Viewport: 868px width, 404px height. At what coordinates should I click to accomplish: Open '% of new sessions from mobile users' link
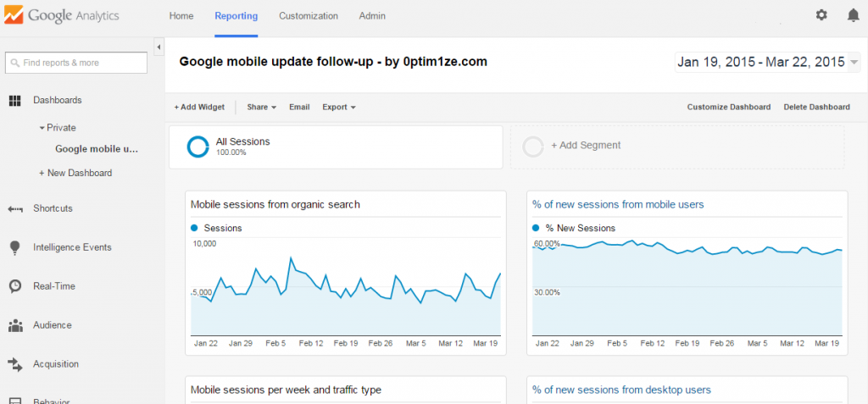(618, 204)
